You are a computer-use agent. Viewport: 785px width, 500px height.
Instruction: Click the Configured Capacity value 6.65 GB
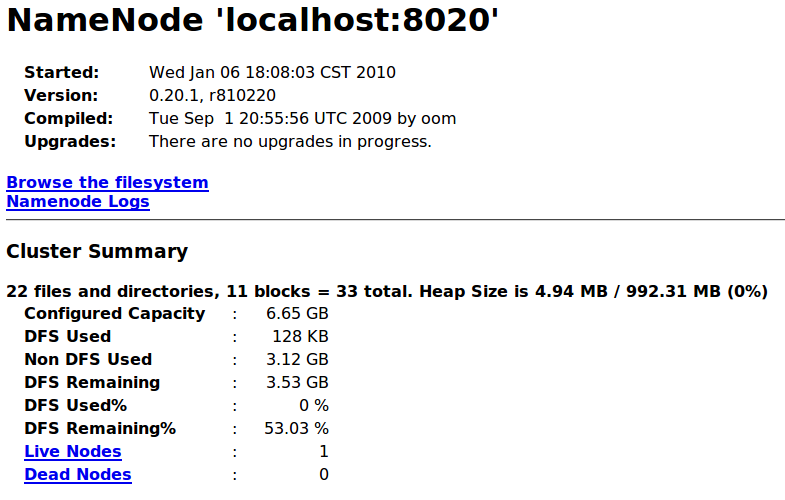pyautogui.click(x=297, y=313)
